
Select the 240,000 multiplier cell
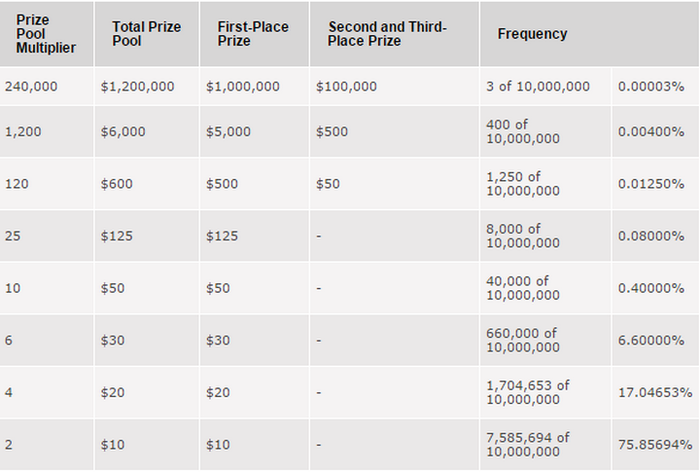point(31,87)
